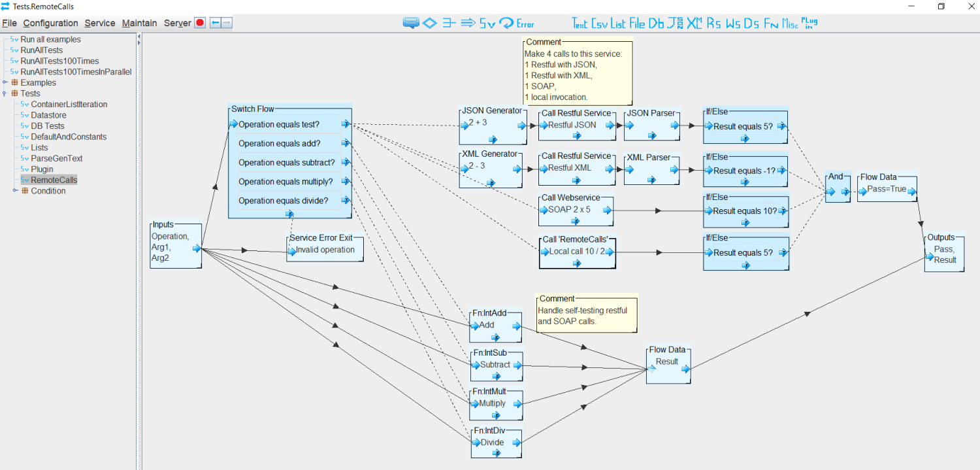This screenshot has height=470, width=980.
Task: Open the File menu
Action: coord(9,23)
